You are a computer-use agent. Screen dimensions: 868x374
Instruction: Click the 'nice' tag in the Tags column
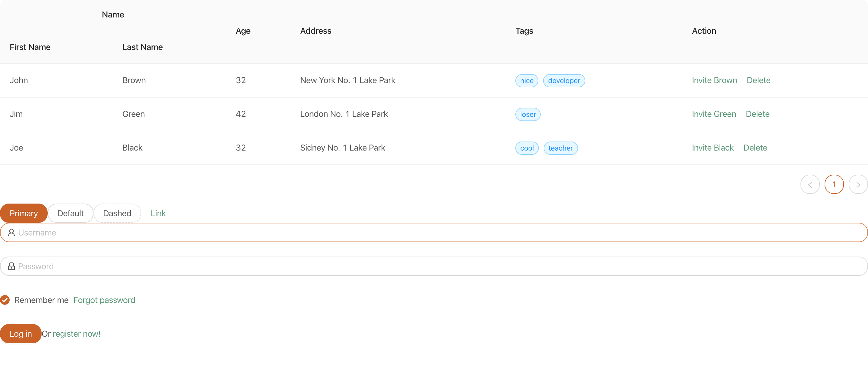click(526, 80)
